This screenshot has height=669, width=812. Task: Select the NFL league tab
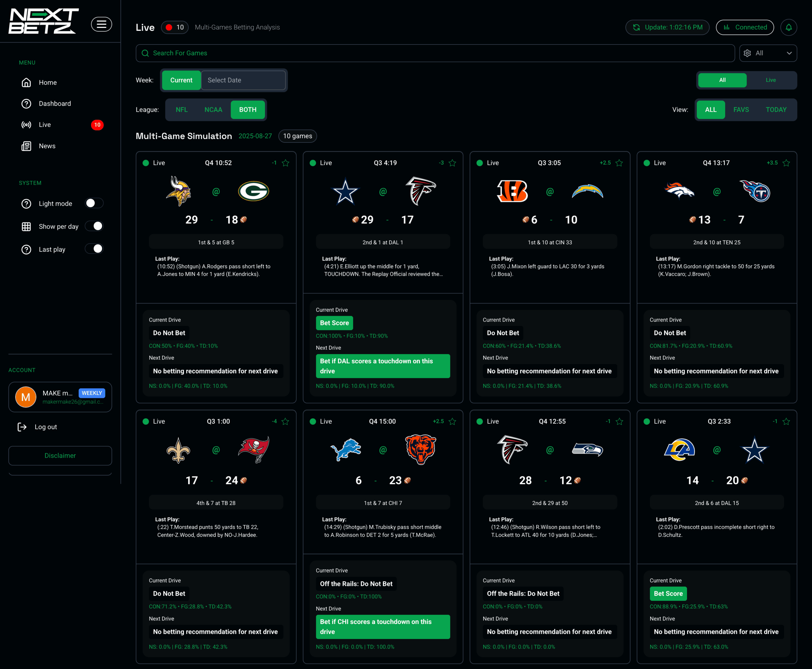181,110
